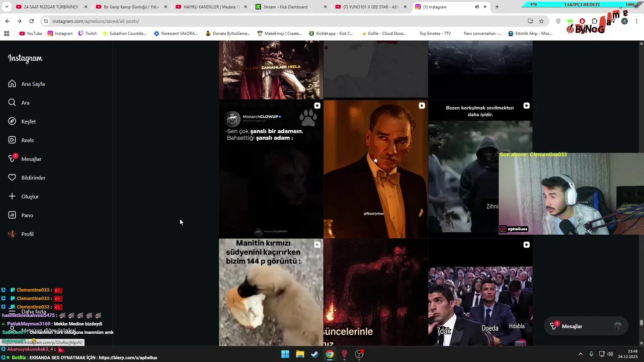Click Oluştur to create a post

[24, 197]
